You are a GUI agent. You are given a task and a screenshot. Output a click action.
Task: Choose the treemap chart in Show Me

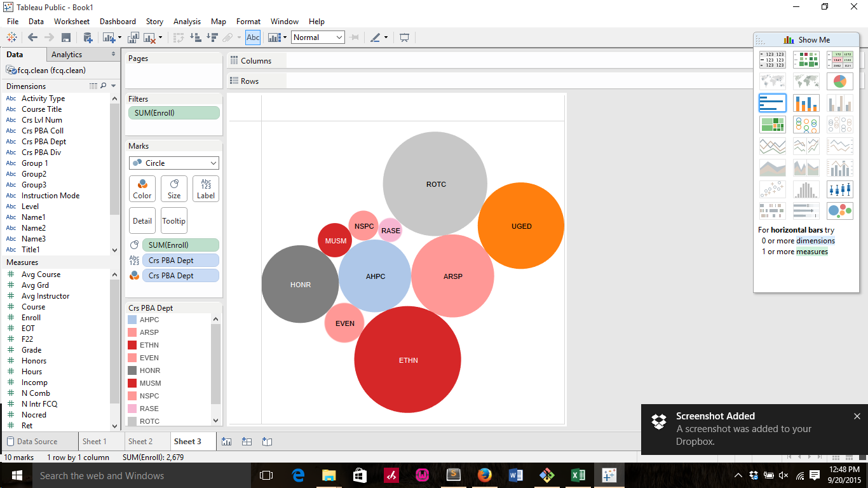point(773,125)
